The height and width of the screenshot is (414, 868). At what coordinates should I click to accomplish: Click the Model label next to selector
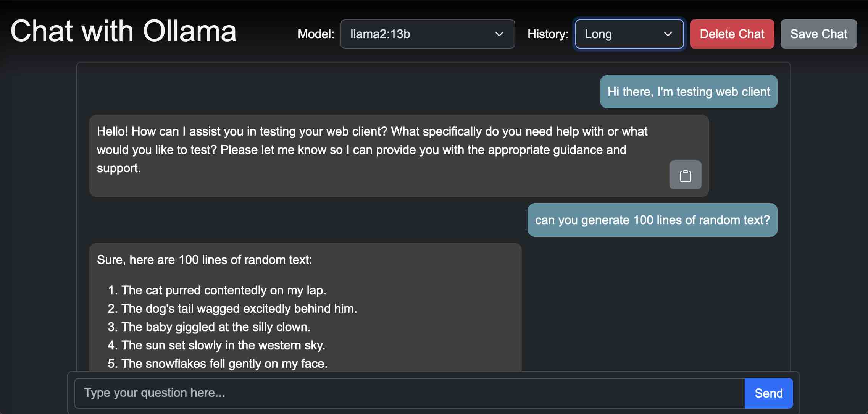[316, 34]
